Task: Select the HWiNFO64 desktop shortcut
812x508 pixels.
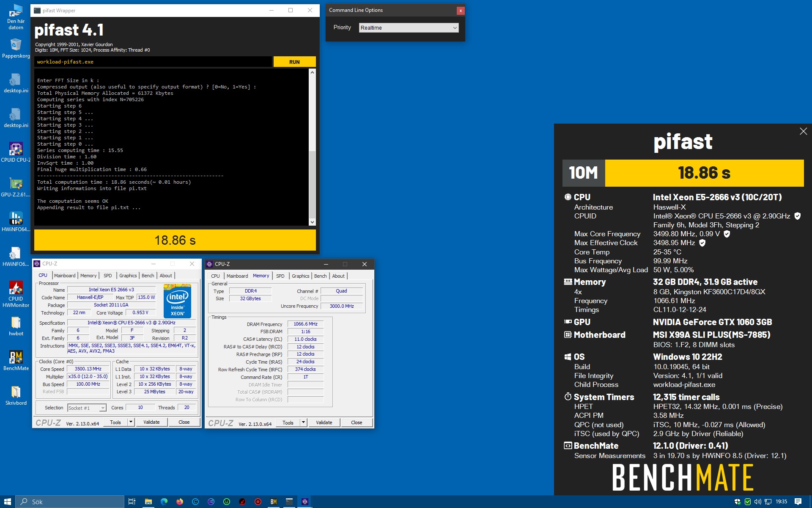Action: click(x=16, y=222)
